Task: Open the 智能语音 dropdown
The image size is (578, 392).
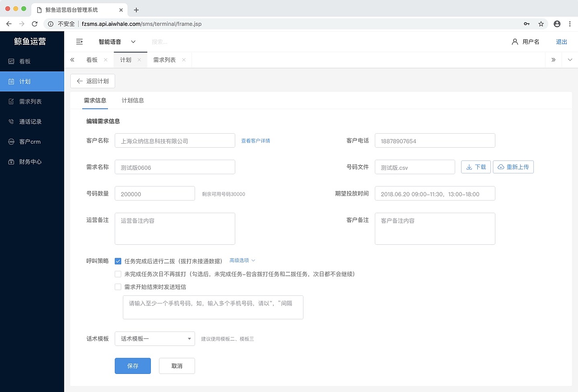Action: click(117, 42)
